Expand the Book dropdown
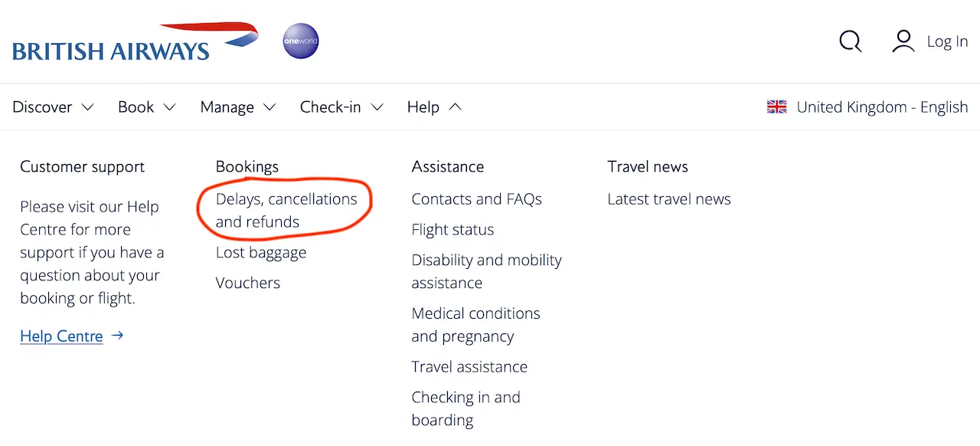This screenshot has height=446, width=980. pos(146,107)
